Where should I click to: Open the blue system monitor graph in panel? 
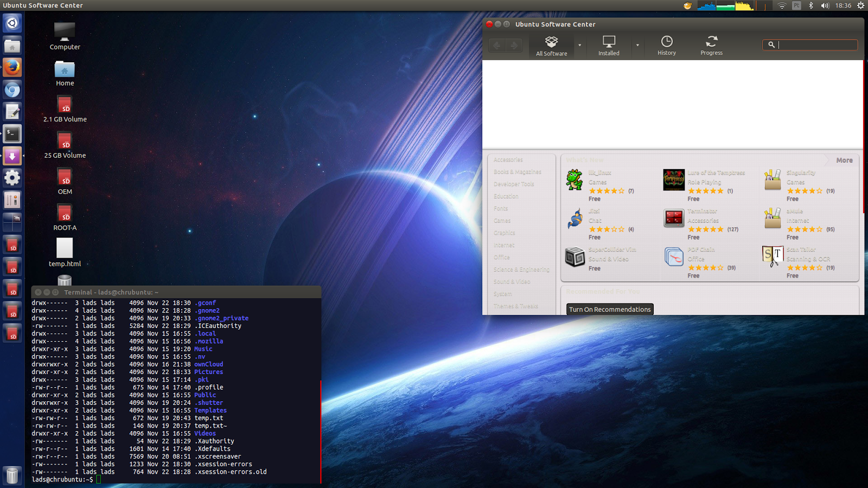pos(706,5)
